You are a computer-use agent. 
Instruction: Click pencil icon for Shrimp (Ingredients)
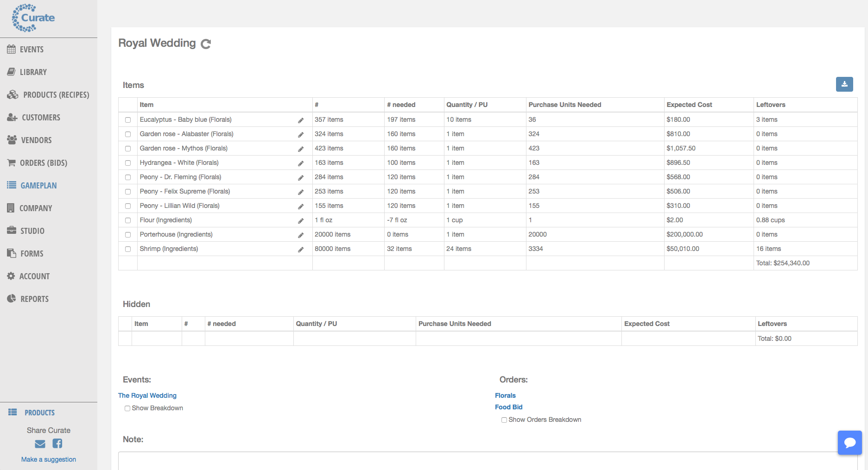[x=301, y=250]
